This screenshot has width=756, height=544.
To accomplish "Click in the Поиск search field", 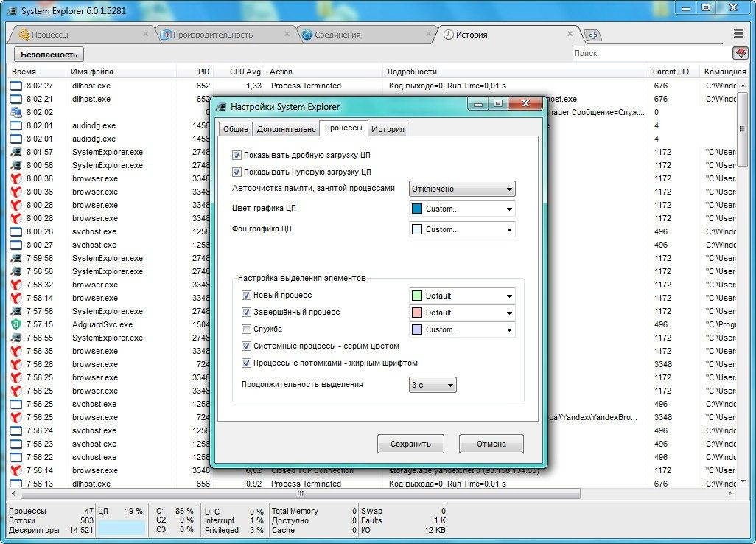I will (652, 54).
